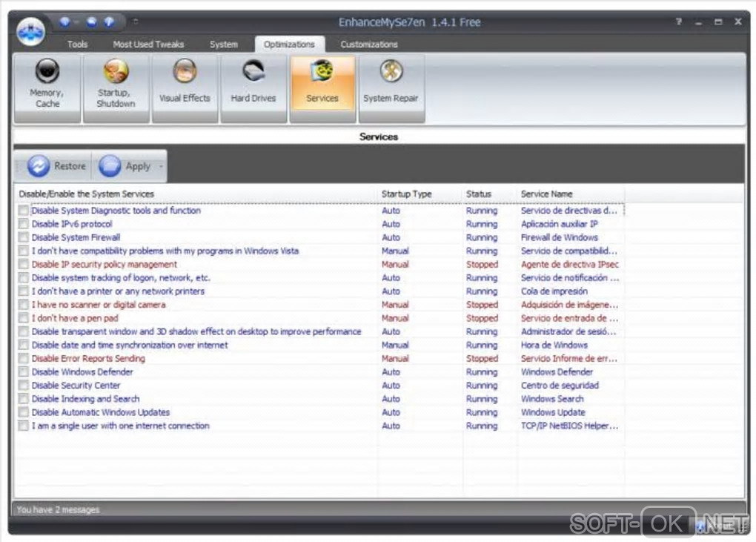Tick the Windows Vista compatibility problems checkbox
Image resolution: width=756 pixels, height=542 pixels.
tap(23, 251)
